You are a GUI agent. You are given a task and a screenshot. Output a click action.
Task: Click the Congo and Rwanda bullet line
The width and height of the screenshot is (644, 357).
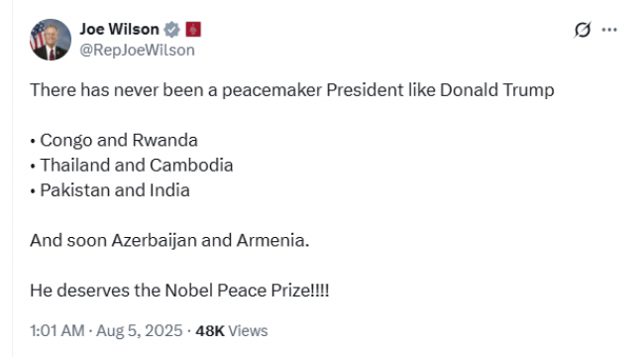[x=114, y=140]
